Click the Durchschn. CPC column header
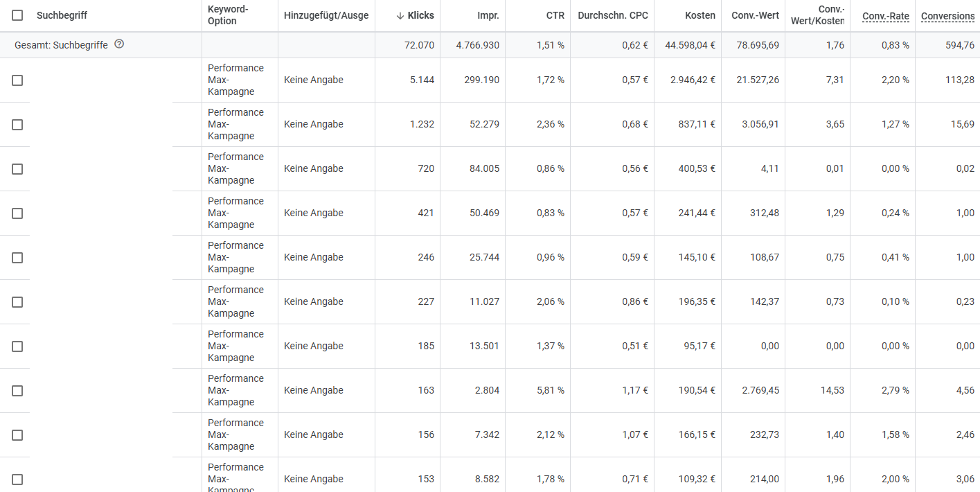 [613, 15]
